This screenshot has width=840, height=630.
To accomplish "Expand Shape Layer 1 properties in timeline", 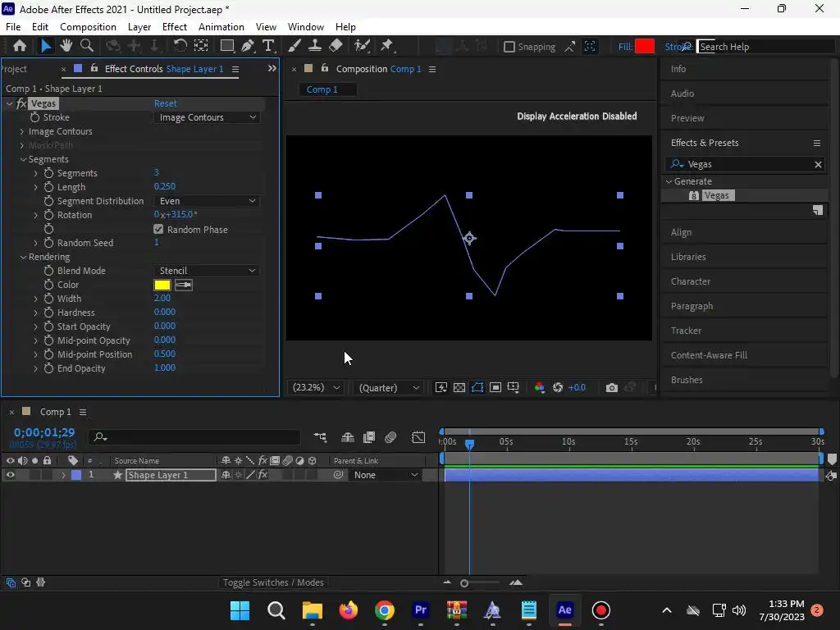I will [x=63, y=475].
